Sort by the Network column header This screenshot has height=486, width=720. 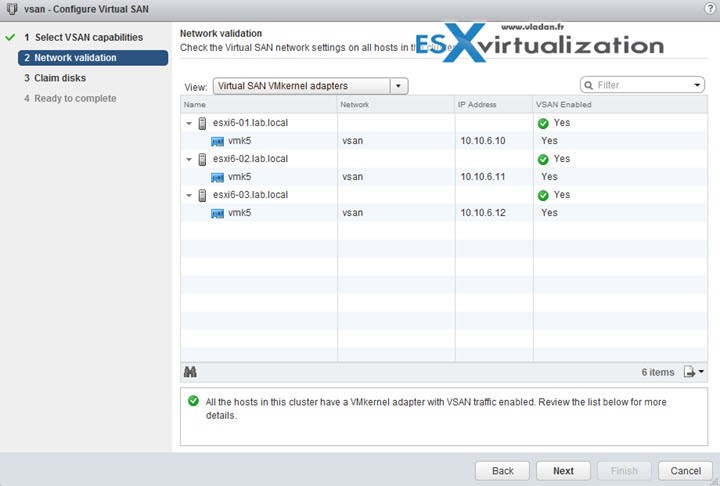tap(396, 105)
